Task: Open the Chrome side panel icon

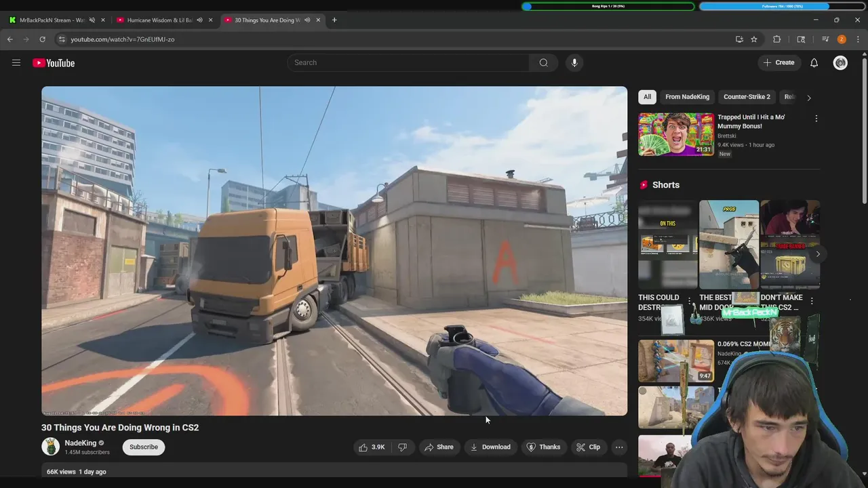Action: (x=801, y=39)
